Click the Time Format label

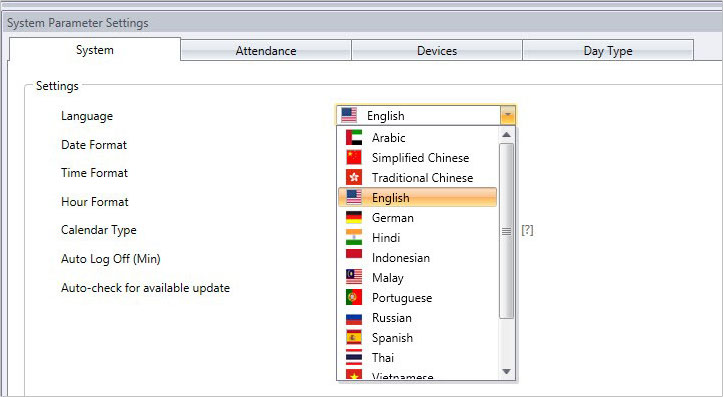pyautogui.click(x=94, y=173)
